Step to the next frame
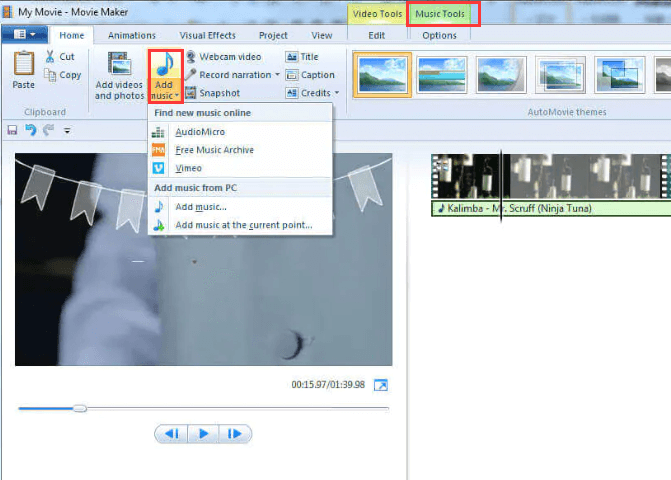The height and width of the screenshot is (480, 671). click(x=235, y=434)
